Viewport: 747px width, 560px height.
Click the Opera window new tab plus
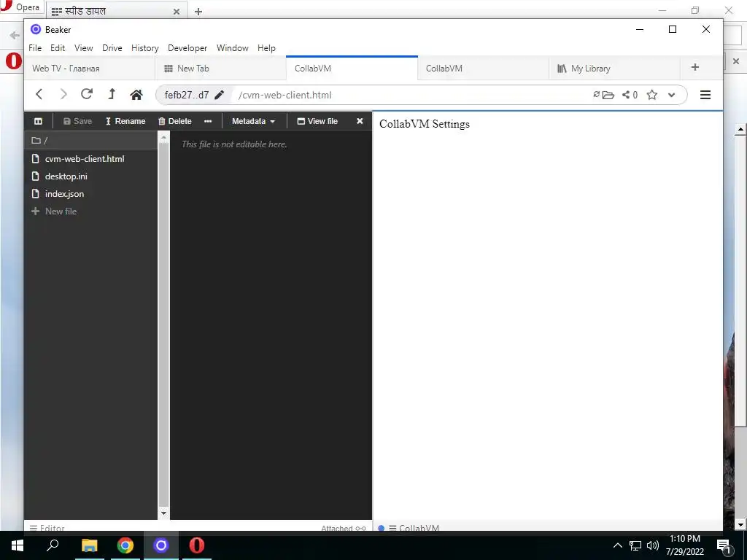(x=198, y=12)
